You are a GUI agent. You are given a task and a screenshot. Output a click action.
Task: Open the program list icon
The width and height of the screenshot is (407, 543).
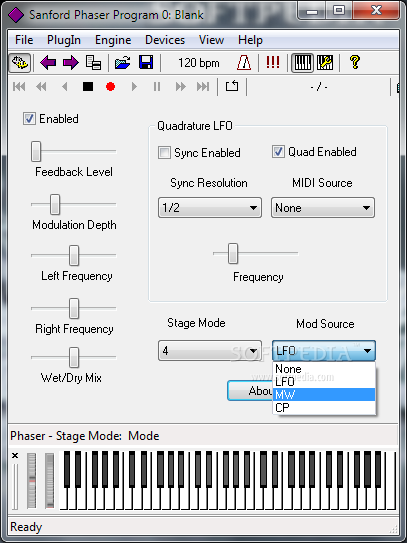(93, 63)
